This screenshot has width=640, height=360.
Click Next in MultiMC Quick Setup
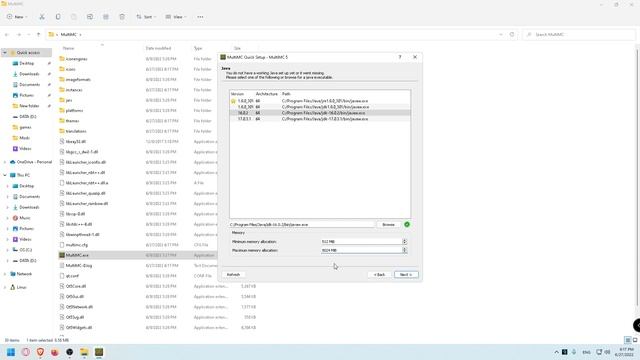pos(406,275)
